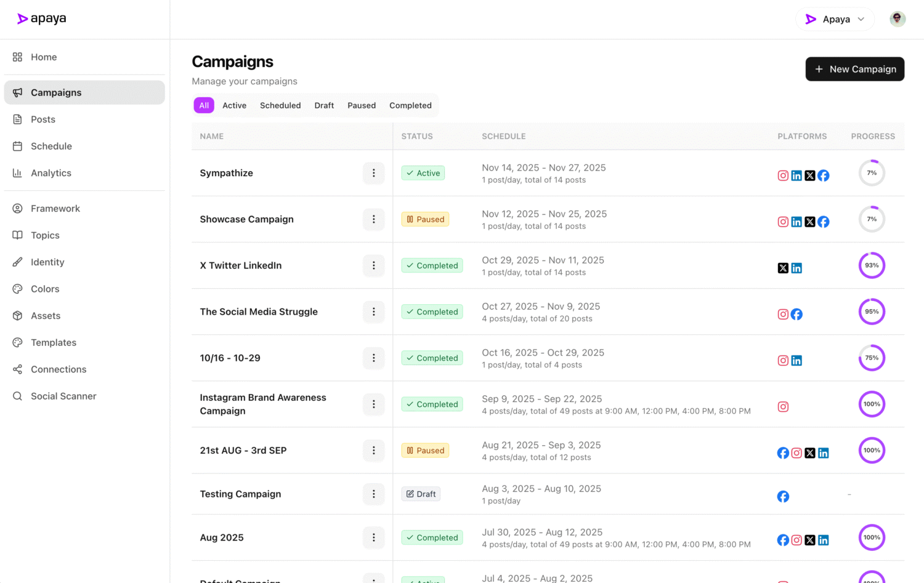Click the apaya logo in the top left
This screenshot has height=583, width=924.
(41, 18)
